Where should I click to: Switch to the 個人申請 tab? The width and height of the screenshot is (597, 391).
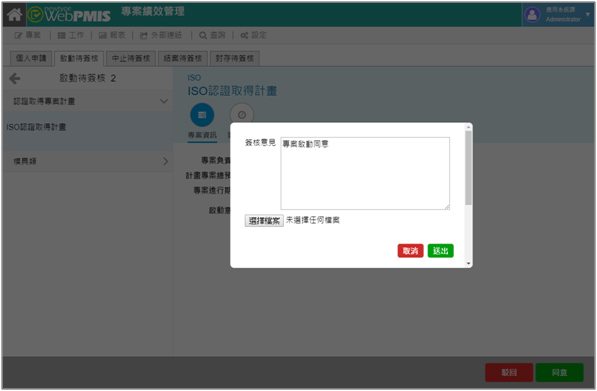click(31, 58)
